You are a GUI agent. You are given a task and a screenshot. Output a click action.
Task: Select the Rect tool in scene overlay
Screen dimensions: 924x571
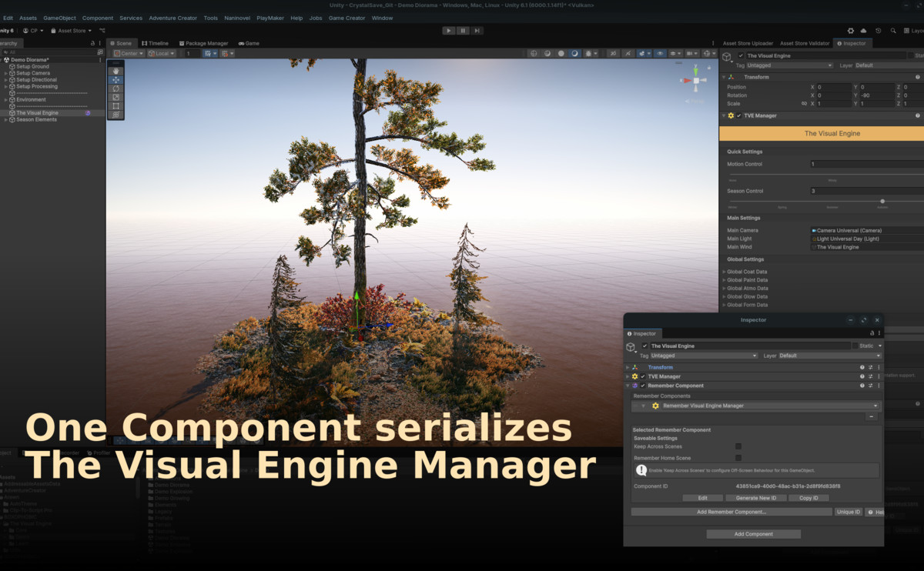coord(116,105)
